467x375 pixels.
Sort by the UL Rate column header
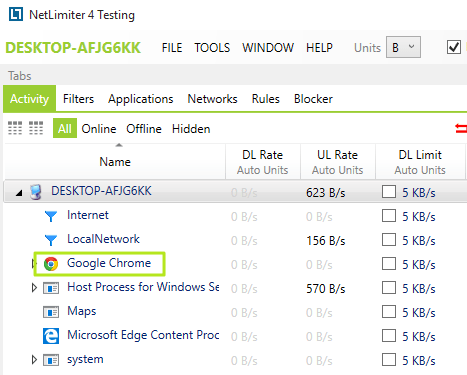tap(337, 162)
